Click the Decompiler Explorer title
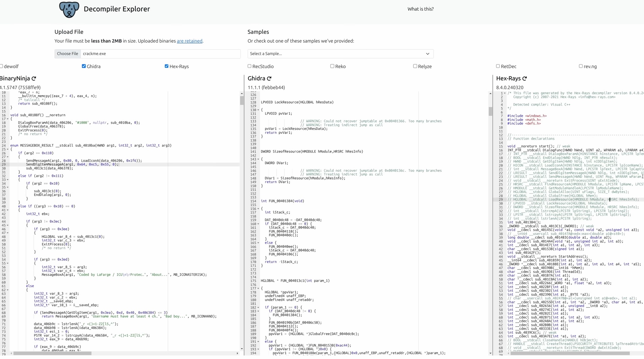The width and height of the screenshot is (644, 359). click(117, 9)
